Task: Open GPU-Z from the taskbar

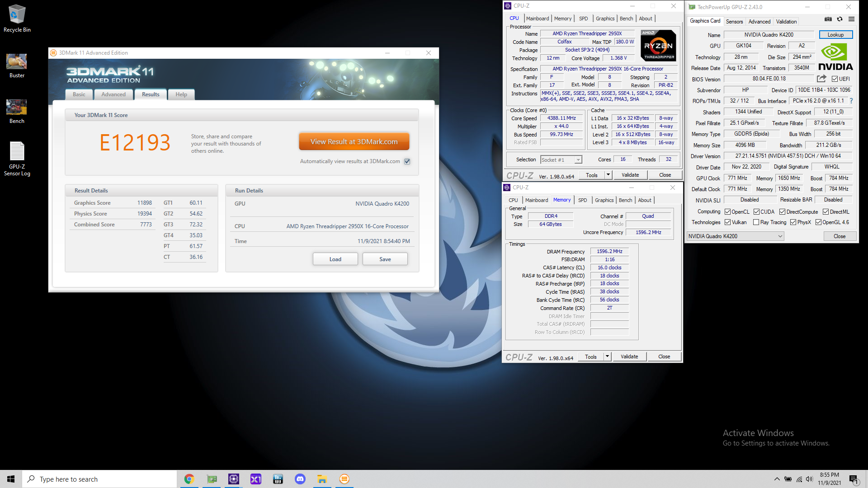Action: point(212,479)
